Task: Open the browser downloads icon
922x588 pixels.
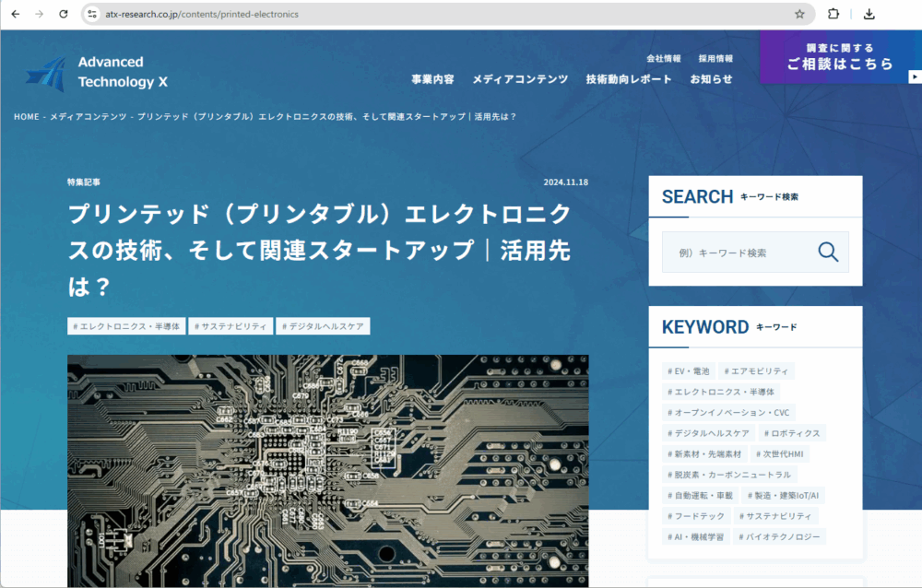Action: click(869, 14)
